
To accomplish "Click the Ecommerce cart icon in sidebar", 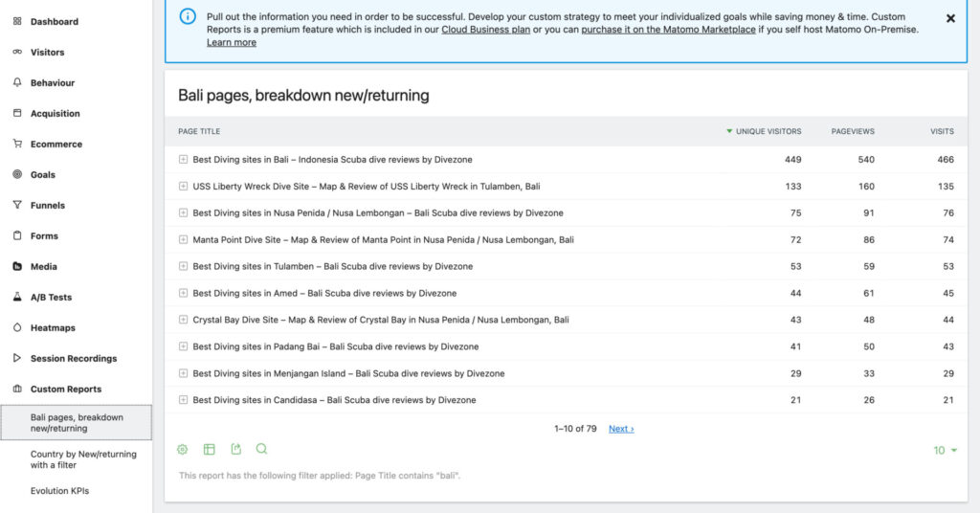I will click(x=17, y=144).
